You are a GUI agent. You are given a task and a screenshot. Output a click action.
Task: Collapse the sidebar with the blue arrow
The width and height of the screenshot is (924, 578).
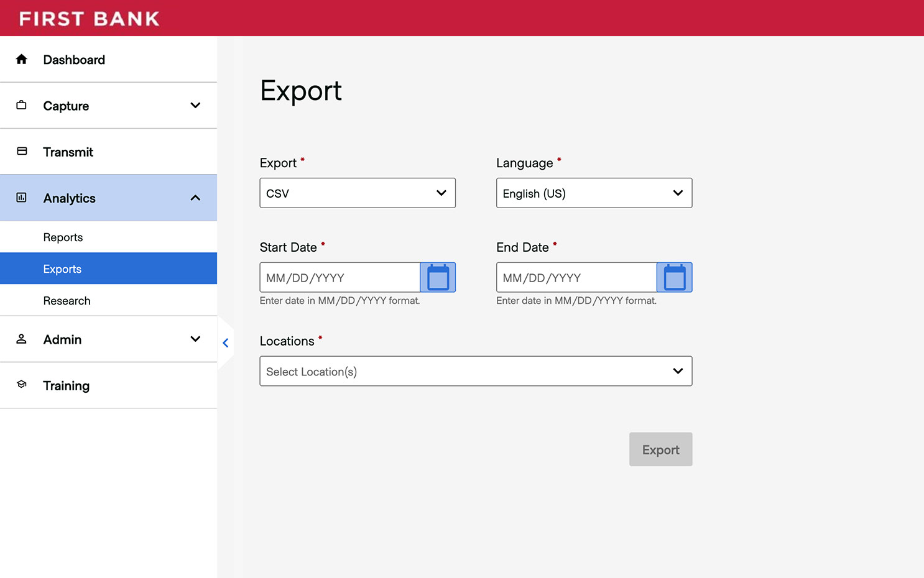pyautogui.click(x=226, y=342)
